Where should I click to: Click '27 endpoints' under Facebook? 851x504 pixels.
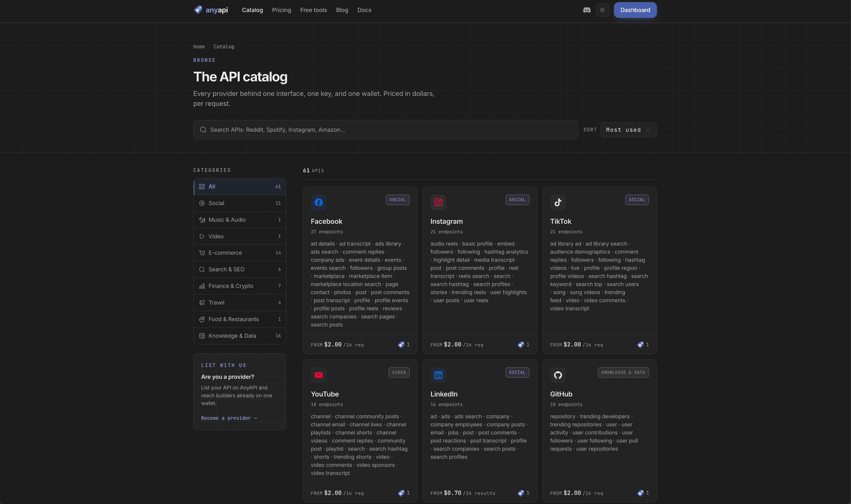tap(327, 232)
